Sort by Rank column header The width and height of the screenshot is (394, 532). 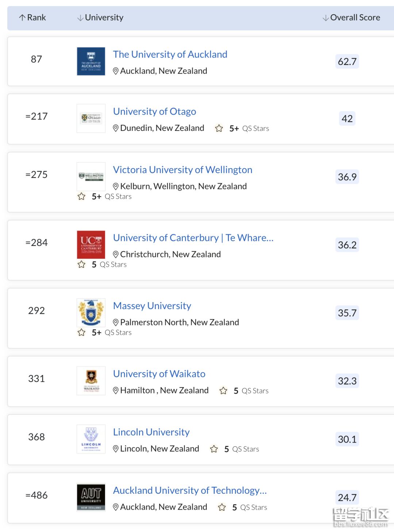(x=32, y=18)
